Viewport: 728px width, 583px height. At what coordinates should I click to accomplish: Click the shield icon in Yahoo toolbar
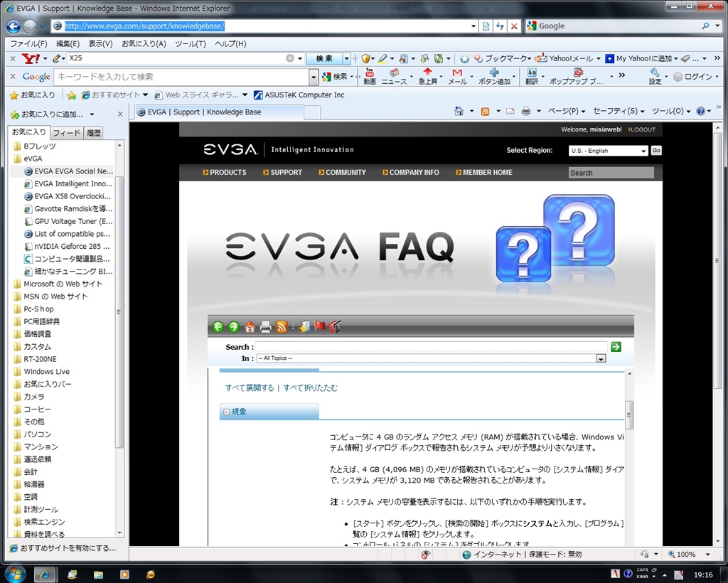point(366,58)
